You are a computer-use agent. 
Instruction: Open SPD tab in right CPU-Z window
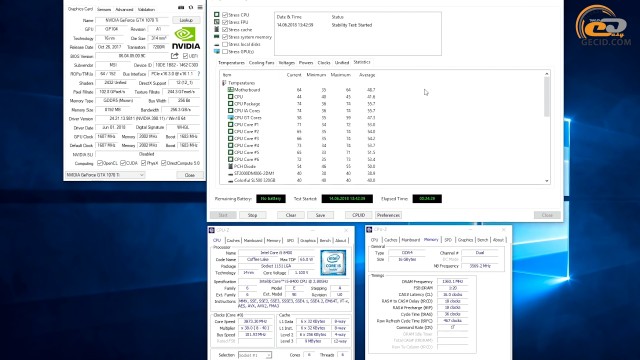tap(448, 240)
